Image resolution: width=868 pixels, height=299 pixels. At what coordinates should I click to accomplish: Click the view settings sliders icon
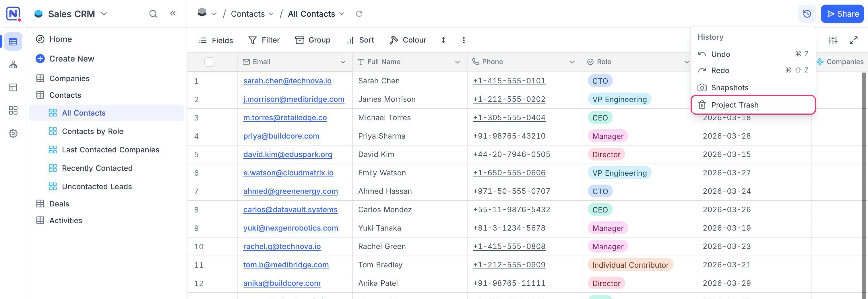pos(833,41)
